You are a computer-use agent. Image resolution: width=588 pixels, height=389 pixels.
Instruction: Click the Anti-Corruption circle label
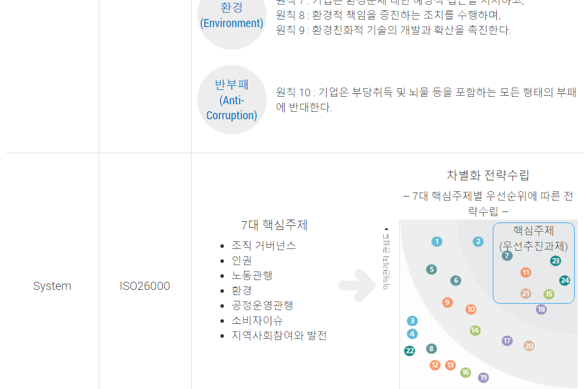(232, 100)
